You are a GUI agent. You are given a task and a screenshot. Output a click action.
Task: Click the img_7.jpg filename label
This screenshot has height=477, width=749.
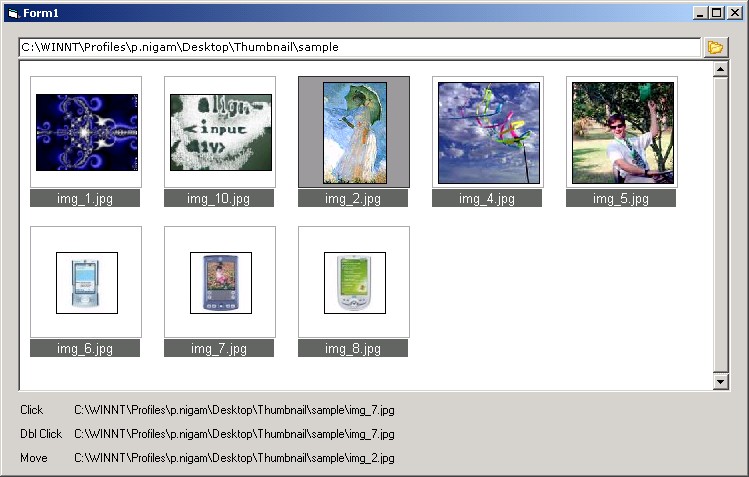pos(219,349)
